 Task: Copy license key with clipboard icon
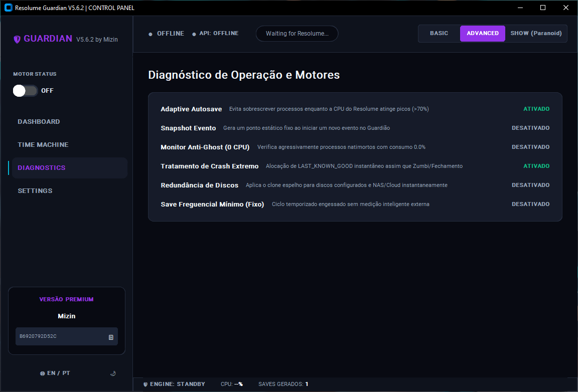click(x=111, y=337)
